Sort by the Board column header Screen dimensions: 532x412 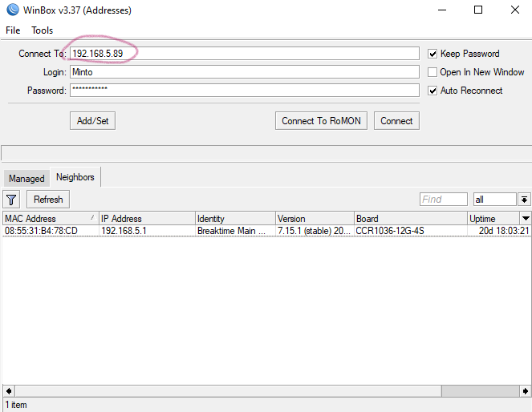point(411,219)
